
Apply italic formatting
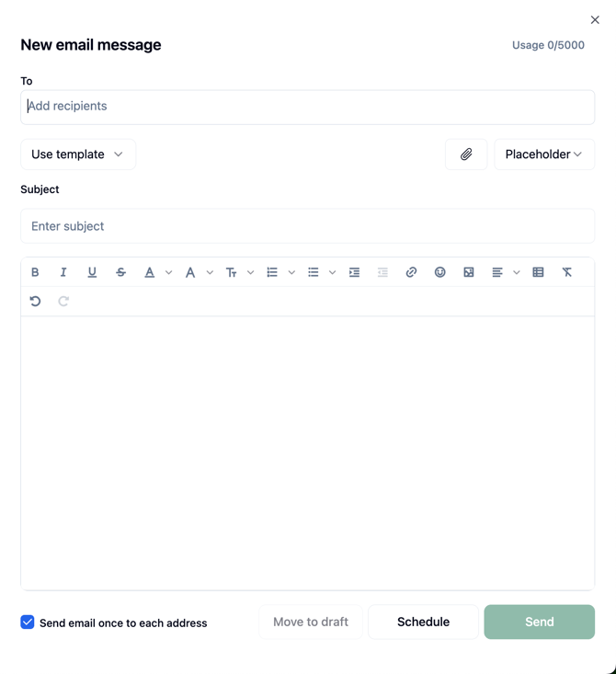(63, 272)
